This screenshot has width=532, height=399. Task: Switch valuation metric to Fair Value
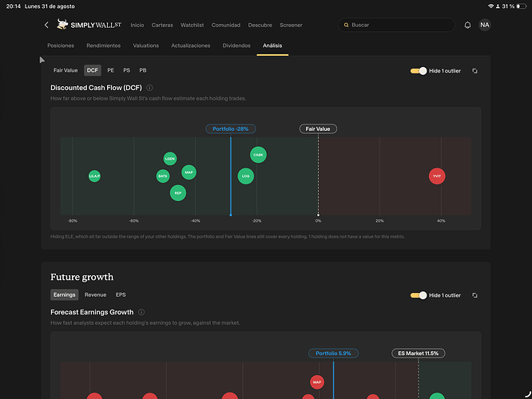pos(66,70)
